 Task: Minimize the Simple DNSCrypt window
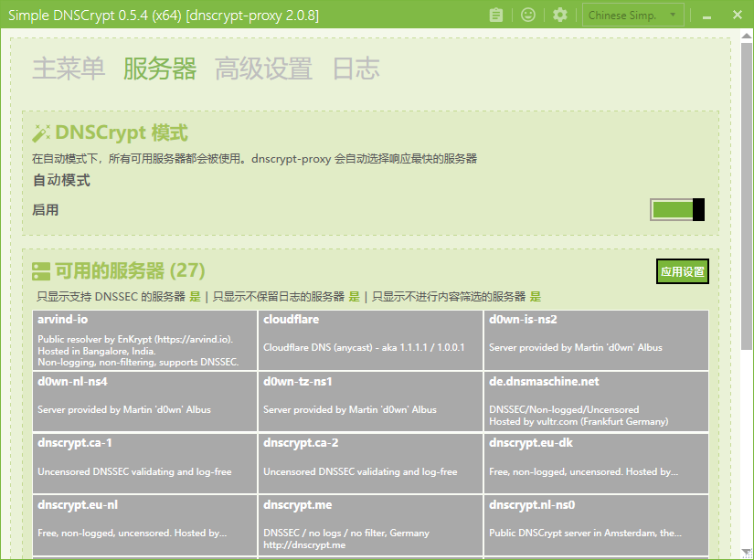click(706, 16)
